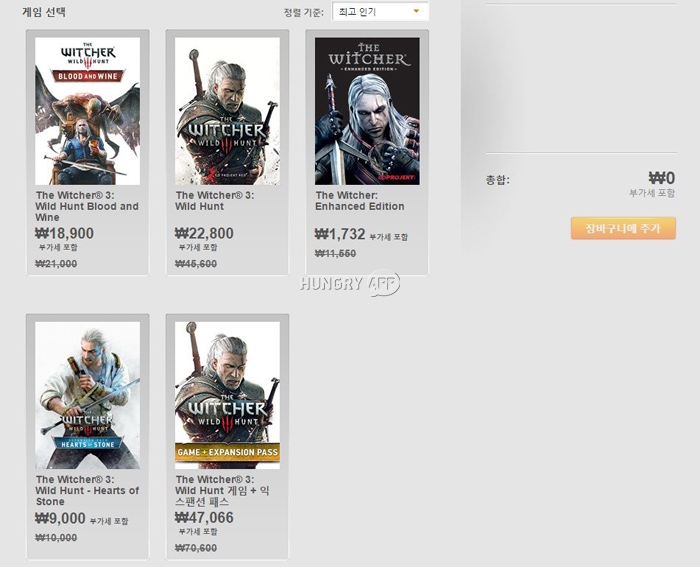Click the ₩47,066 expansion pass bundle price
Viewport: 700px width, 567px height.
[x=204, y=517]
